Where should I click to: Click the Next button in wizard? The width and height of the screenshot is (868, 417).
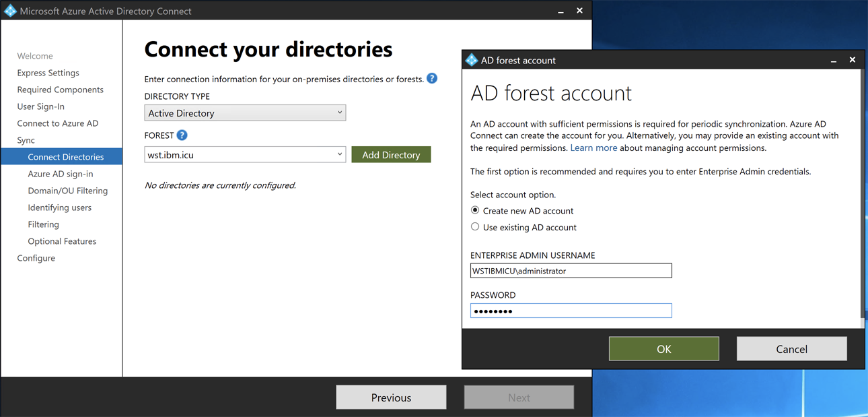point(519,397)
